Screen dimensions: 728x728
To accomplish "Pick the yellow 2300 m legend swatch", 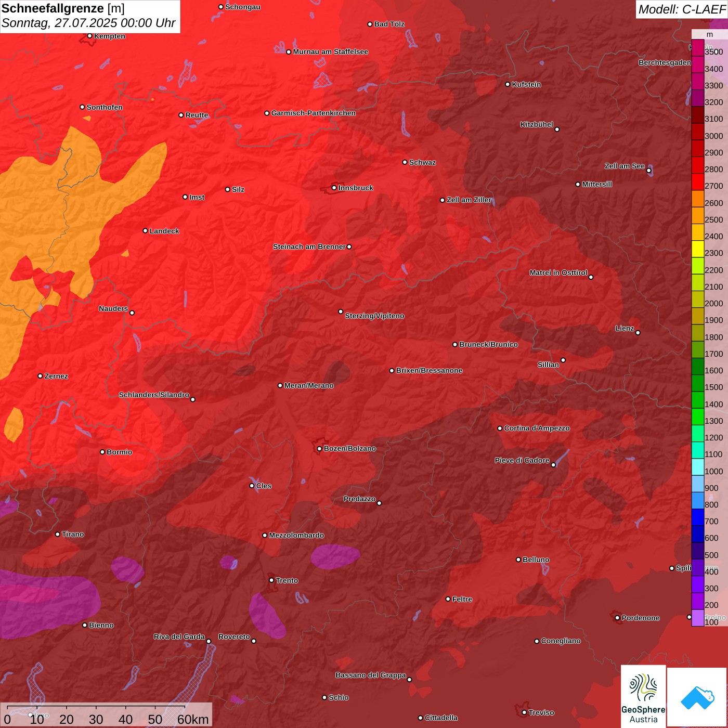I will [x=697, y=249].
